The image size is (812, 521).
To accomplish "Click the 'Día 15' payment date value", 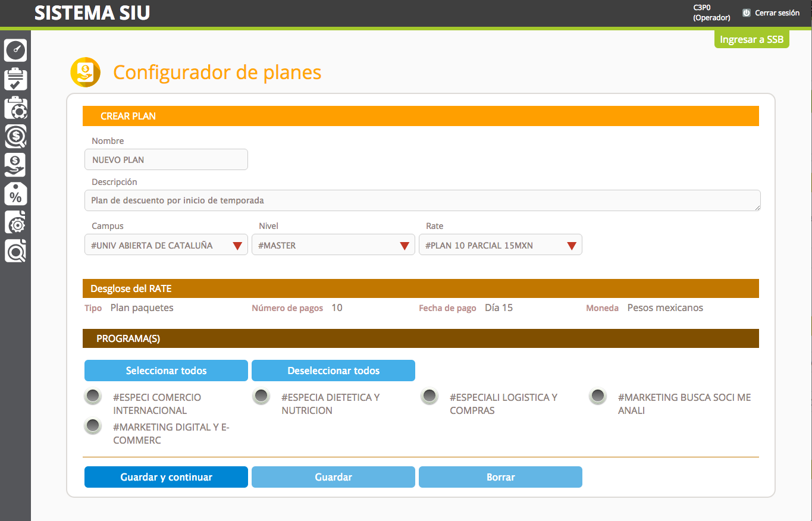I will [x=499, y=308].
